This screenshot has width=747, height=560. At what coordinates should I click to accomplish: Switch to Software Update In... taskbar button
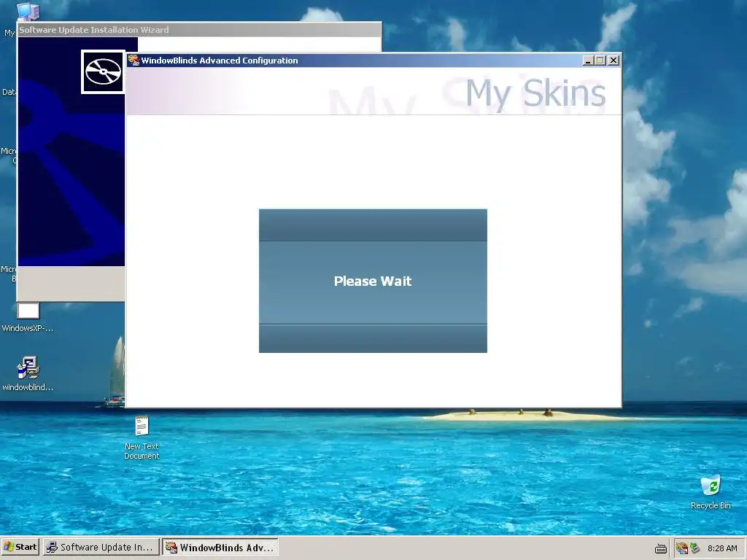tap(101, 547)
